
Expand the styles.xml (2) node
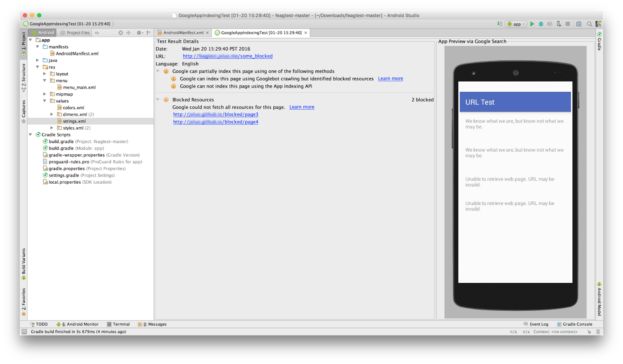tap(51, 128)
